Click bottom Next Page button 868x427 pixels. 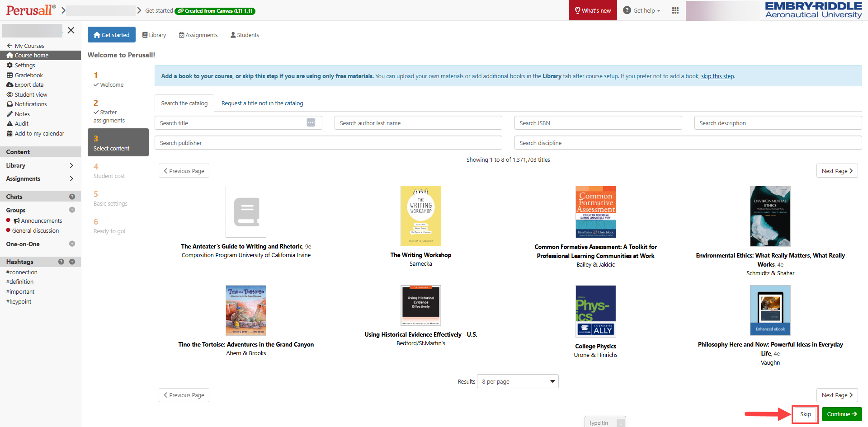tap(837, 395)
